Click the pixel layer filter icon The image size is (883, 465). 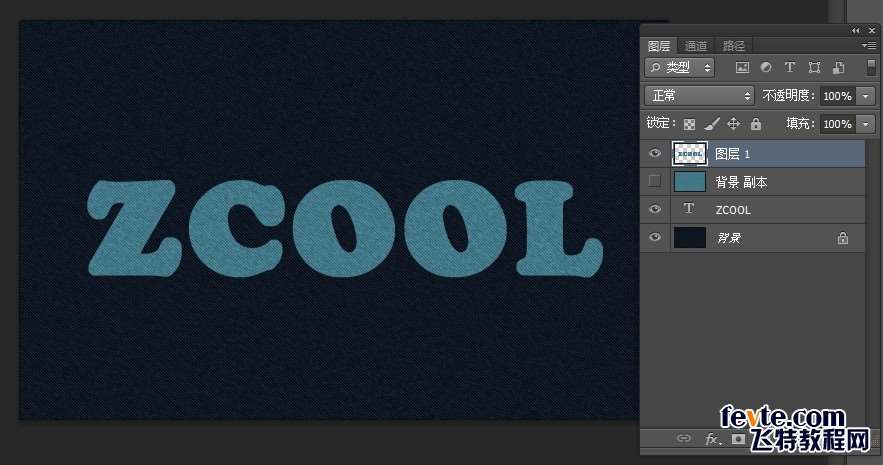coord(742,68)
